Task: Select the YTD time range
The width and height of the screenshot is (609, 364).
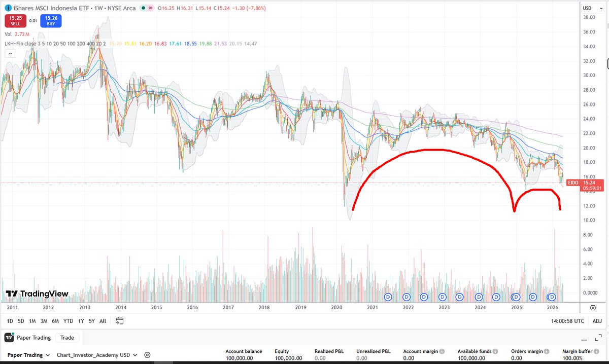Action: pyautogui.click(x=68, y=321)
